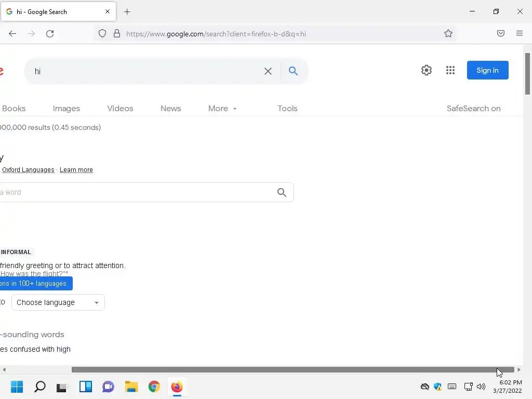Launch Chat app from taskbar
This screenshot has width=532, height=399.
click(108, 387)
